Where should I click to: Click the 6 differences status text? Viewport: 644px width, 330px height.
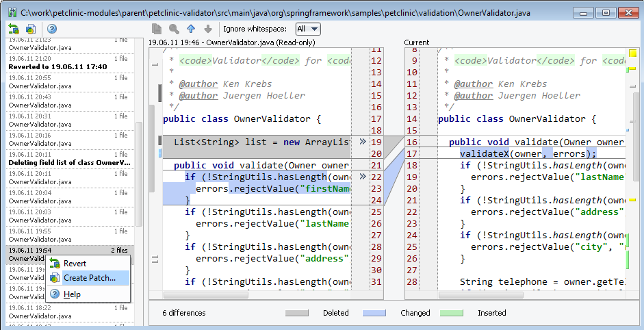[x=184, y=313]
